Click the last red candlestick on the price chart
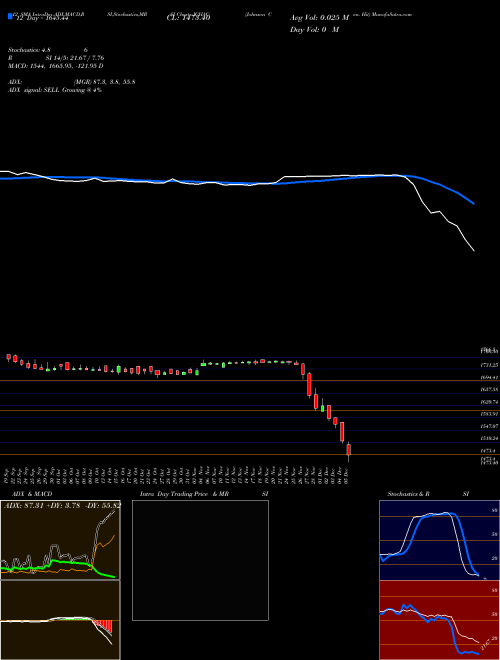Screen dimensions: 500x660 coord(348,450)
